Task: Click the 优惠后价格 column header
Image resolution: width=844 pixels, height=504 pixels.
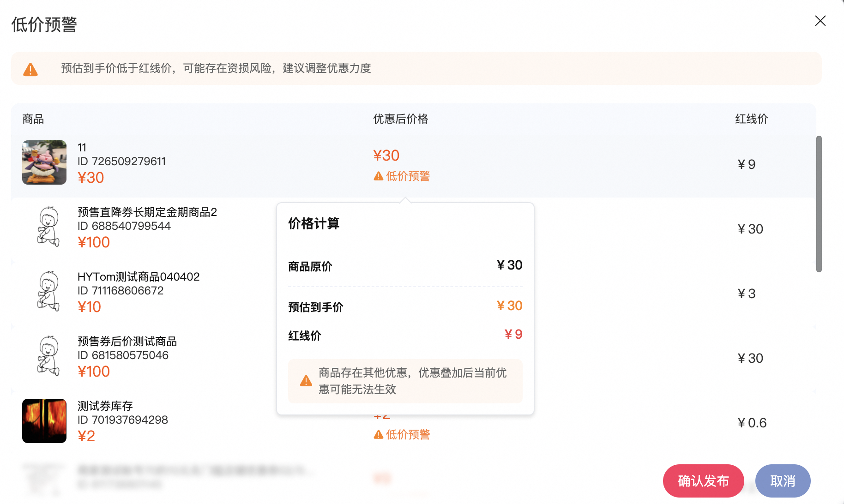Action: 401,119
